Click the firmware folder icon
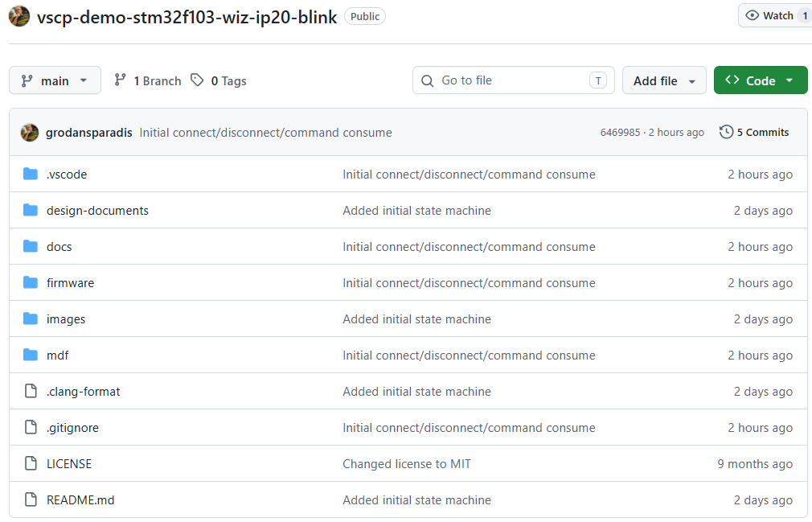This screenshot has width=812, height=522. (x=31, y=283)
